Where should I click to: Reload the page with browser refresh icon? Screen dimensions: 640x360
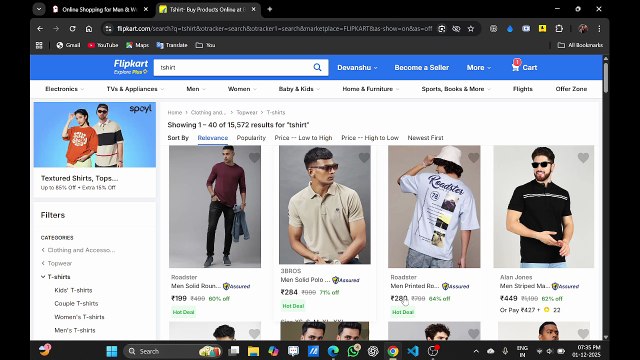pos(72,29)
